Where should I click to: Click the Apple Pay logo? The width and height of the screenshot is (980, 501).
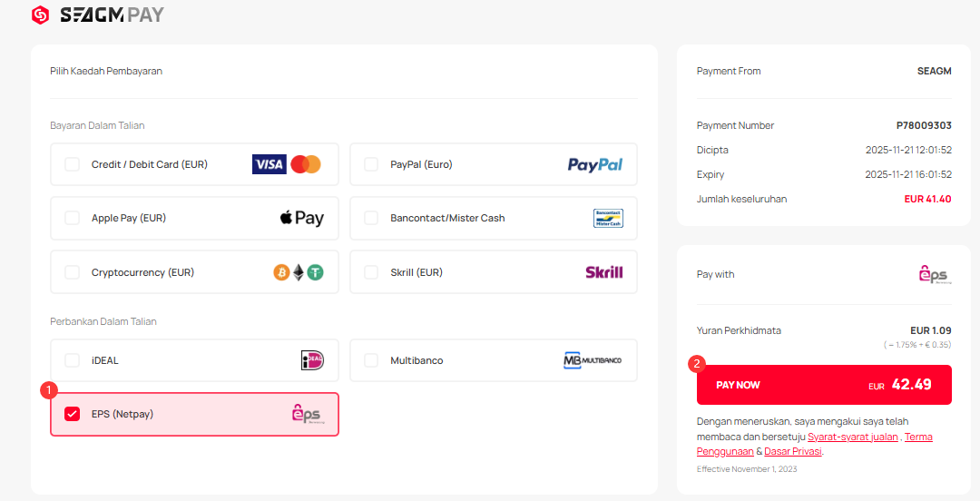[301, 218]
